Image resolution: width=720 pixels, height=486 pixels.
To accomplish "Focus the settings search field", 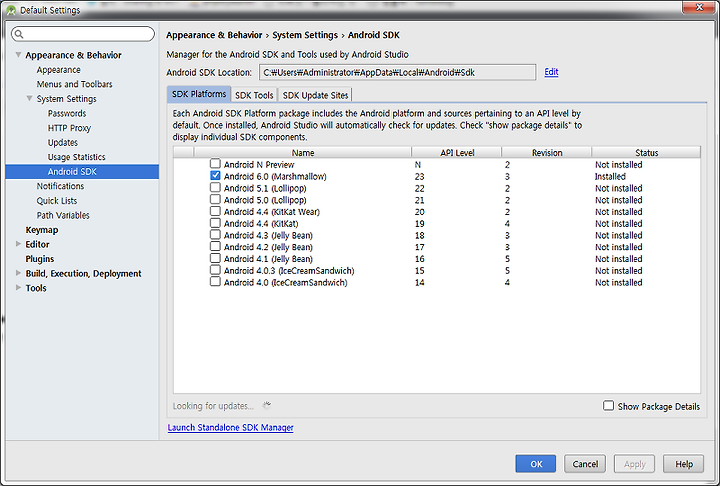I will click(x=83, y=34).
